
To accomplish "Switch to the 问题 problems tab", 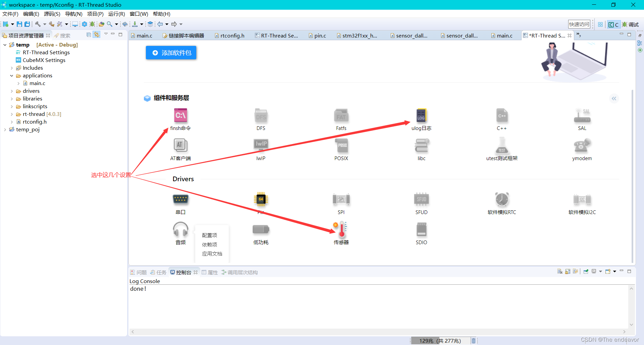I will 139,272.
